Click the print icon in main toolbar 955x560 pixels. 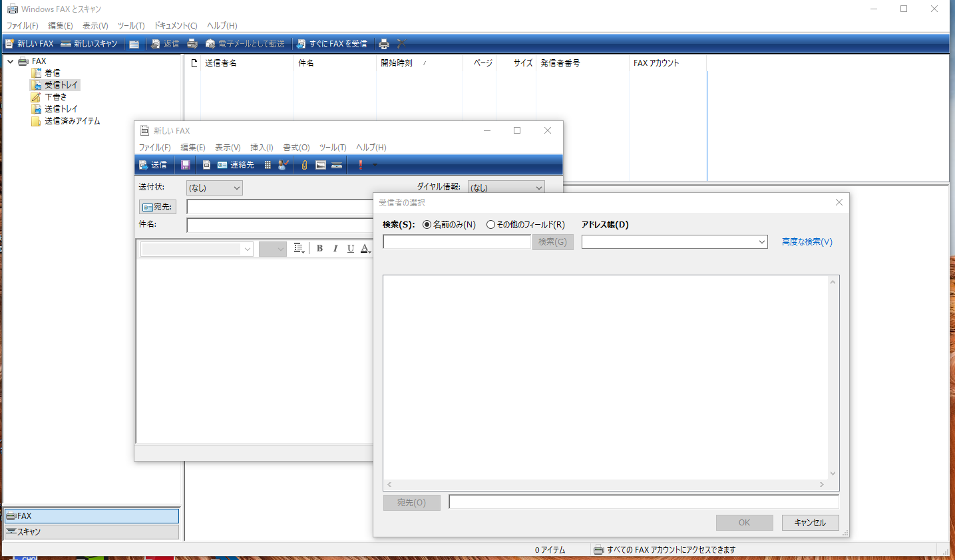coord(384,44)
